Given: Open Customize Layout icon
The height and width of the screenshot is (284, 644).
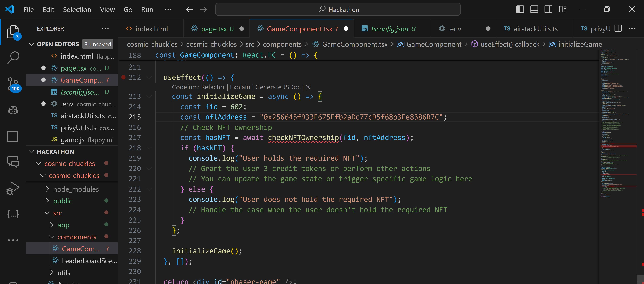Looking at the screenshot, I should pyautogui.click(x=563, y=9).
